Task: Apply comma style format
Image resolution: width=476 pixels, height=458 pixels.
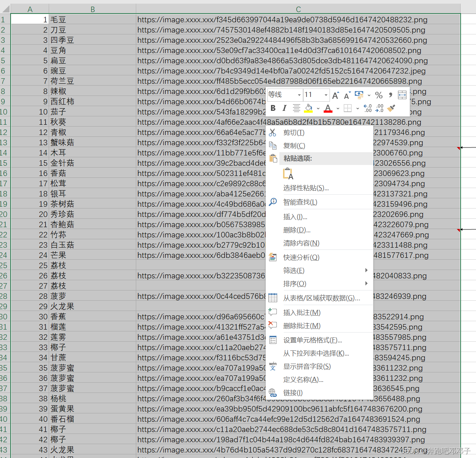Action: coord(390,95)
